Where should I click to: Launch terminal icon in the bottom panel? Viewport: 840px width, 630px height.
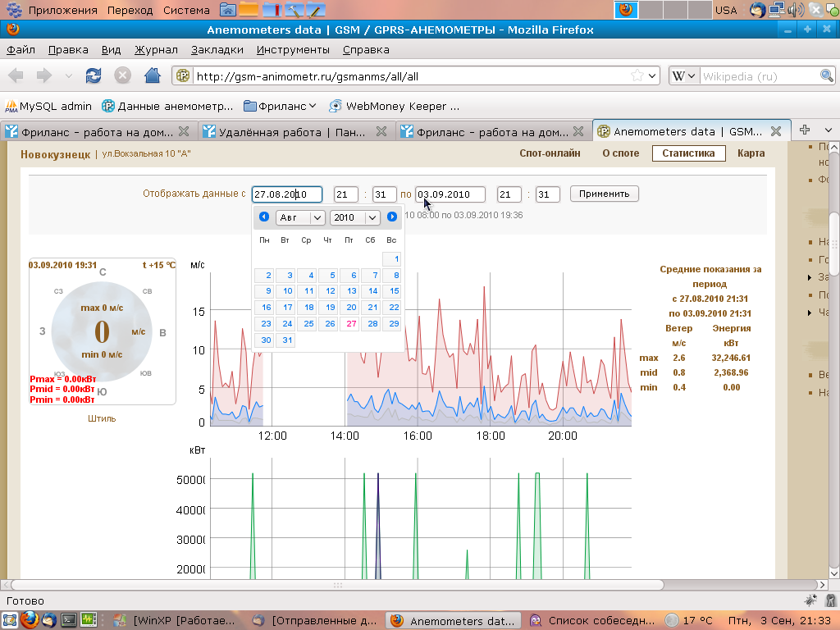tap(71, 620)
